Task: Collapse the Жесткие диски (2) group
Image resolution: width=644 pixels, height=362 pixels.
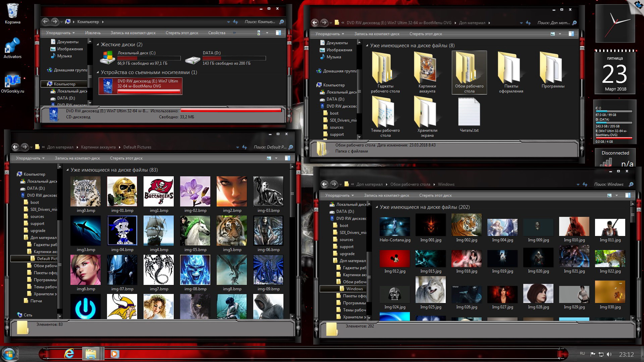Action: coord(98,45)
